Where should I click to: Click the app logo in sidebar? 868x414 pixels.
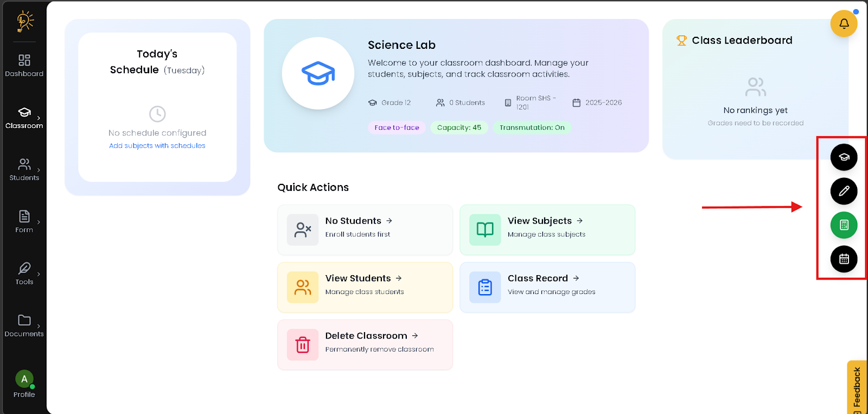click(24, 22)
